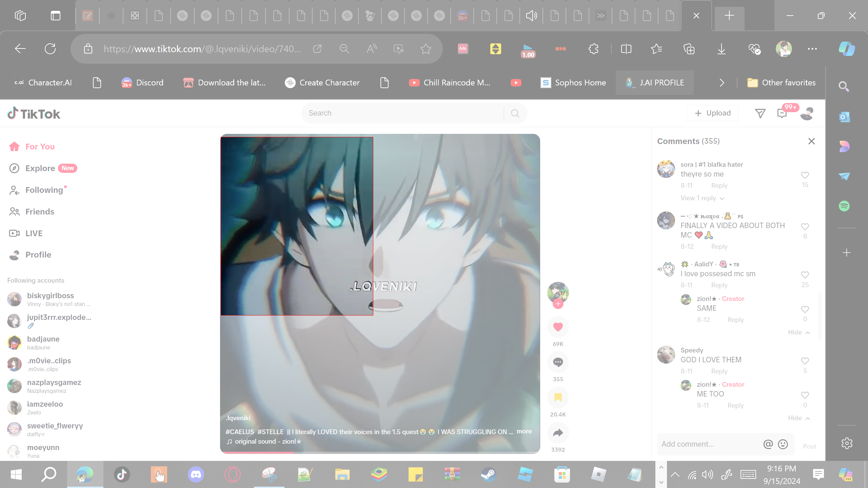Like sora's comment 'theyre so me'

click(x=805, y=175)
